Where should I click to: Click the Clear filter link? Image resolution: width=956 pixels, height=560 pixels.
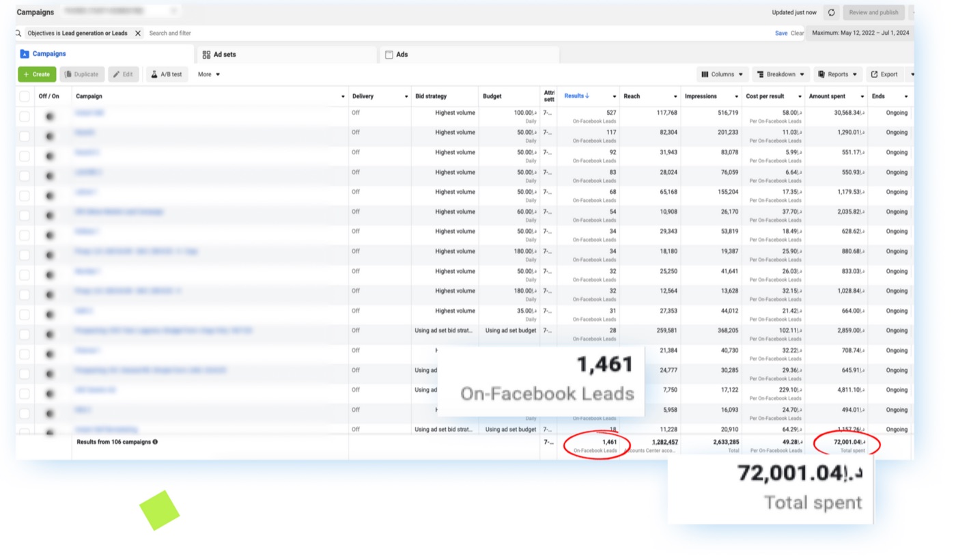[x=797, y=33]
